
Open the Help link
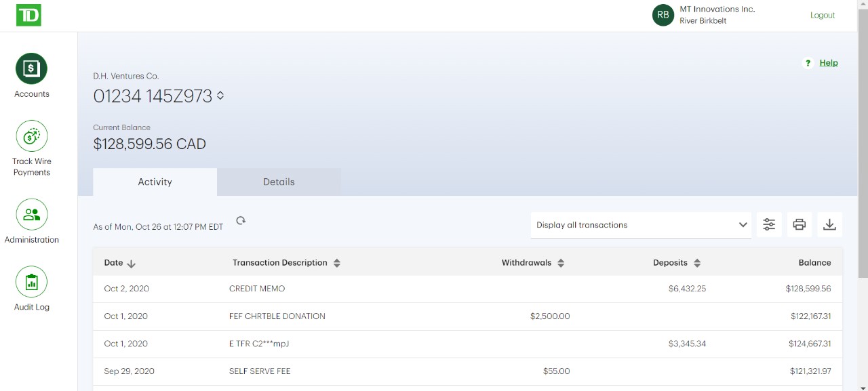(x=828, y=62)
